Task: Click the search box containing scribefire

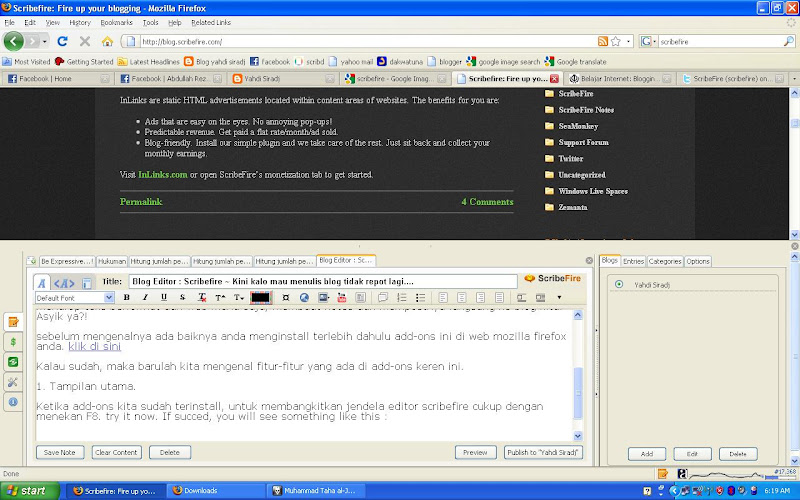Action: 721,41
